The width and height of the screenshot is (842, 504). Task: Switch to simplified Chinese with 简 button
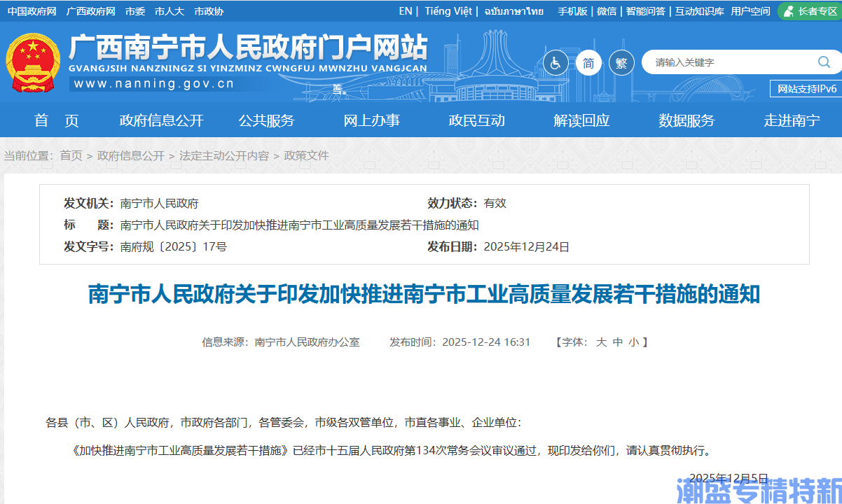[x=588, y=62]
